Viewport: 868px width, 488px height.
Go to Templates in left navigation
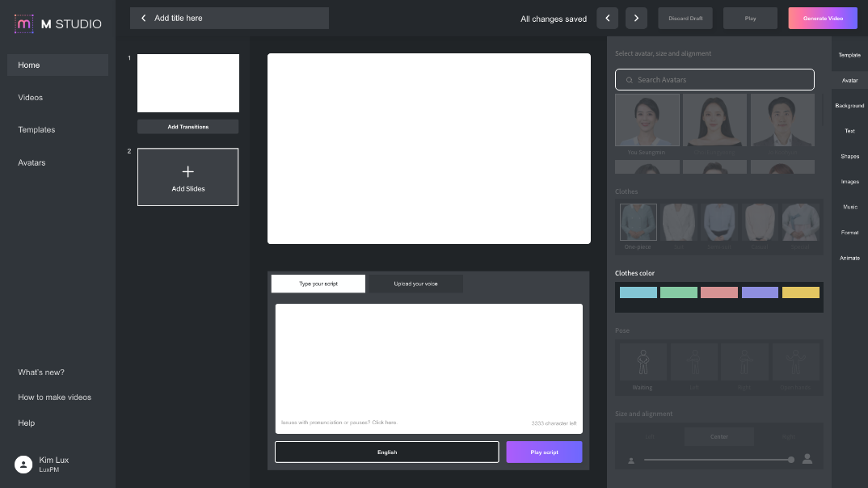pos(36,130)
